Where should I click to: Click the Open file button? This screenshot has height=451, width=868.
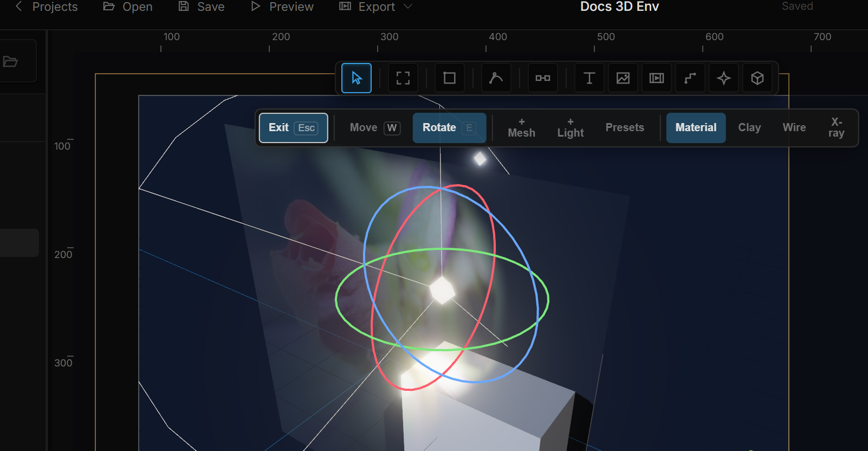pos(128,7)
